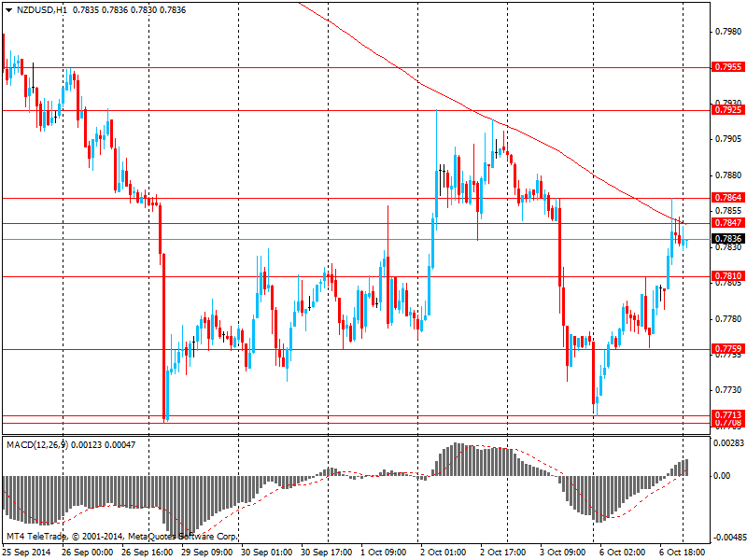The width and height of the screenshot is (747, 560).
Task: Click the 29 Sep 09:00 time axis label
Action: 207,553
